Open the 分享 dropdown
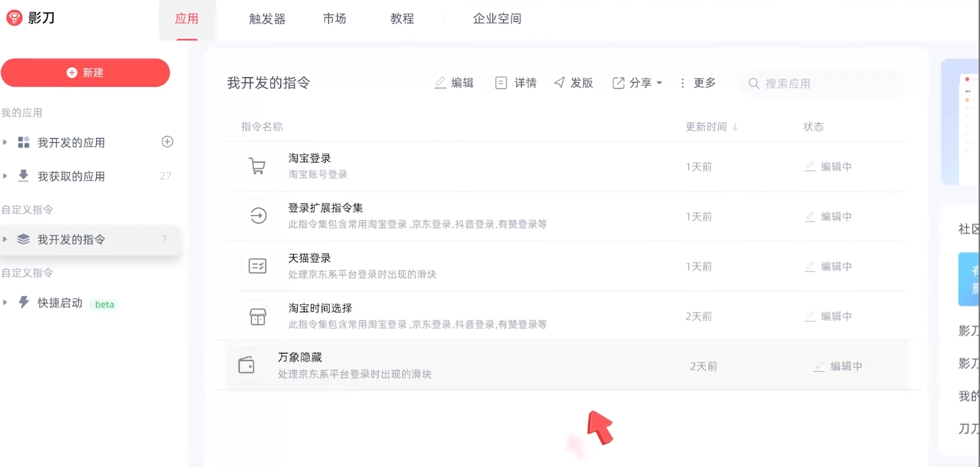Screen dimensions: 980x467 (638, 83)
